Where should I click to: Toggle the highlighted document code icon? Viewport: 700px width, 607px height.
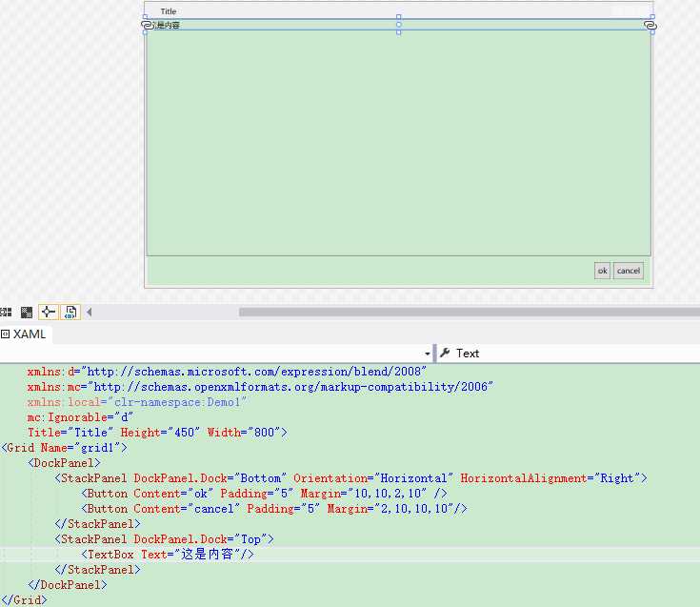(x=70, y=312)
